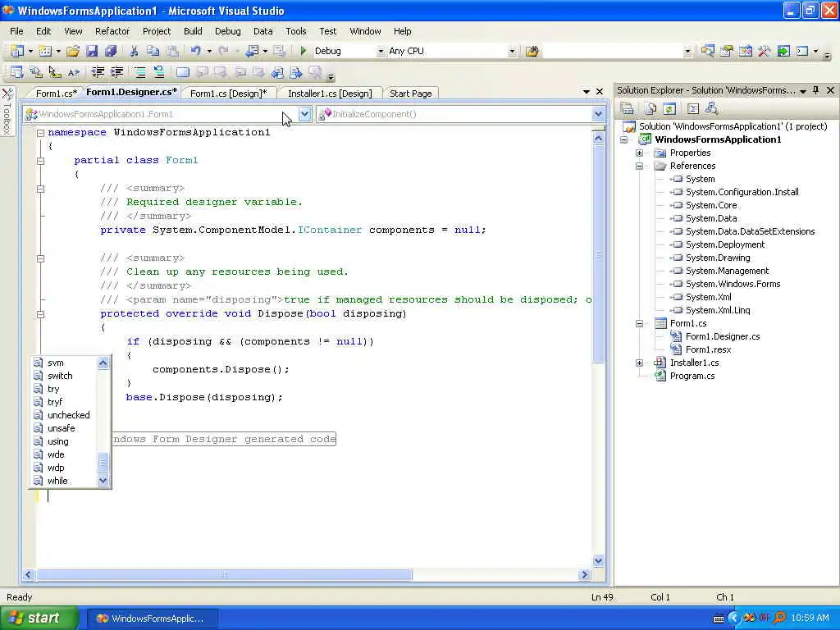Collapse the namespace WindowsFormsApplication1 outlining block

(41, 133)
